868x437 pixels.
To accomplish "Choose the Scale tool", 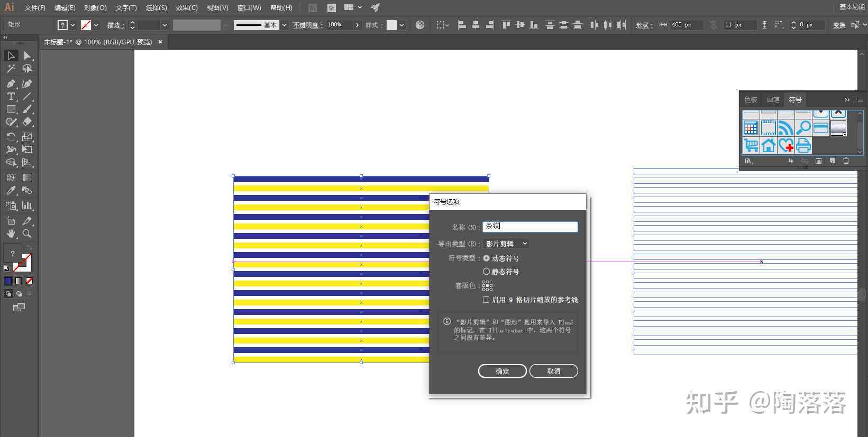I will pyautogui.click(x=28, y=137).
